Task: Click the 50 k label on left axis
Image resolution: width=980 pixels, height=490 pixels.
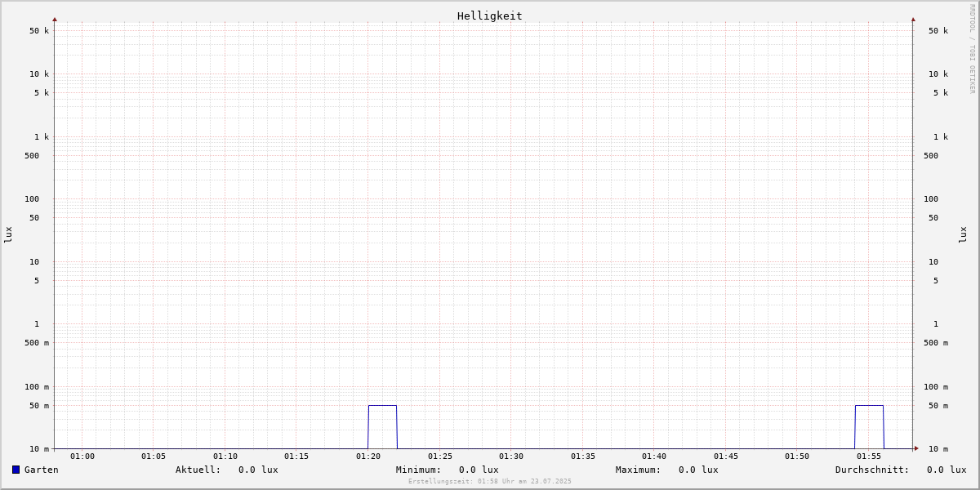Action: [39, 31]
